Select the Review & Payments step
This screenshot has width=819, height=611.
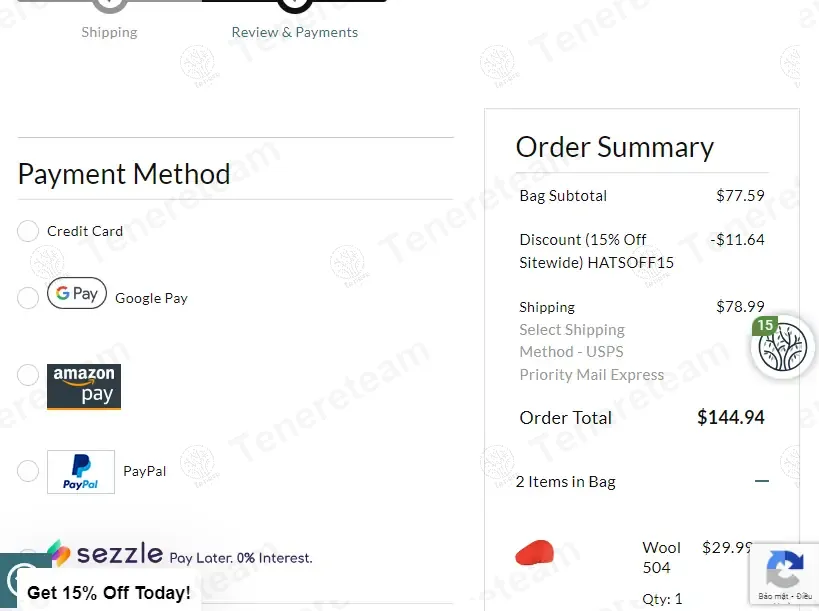(x=295, y=32)
